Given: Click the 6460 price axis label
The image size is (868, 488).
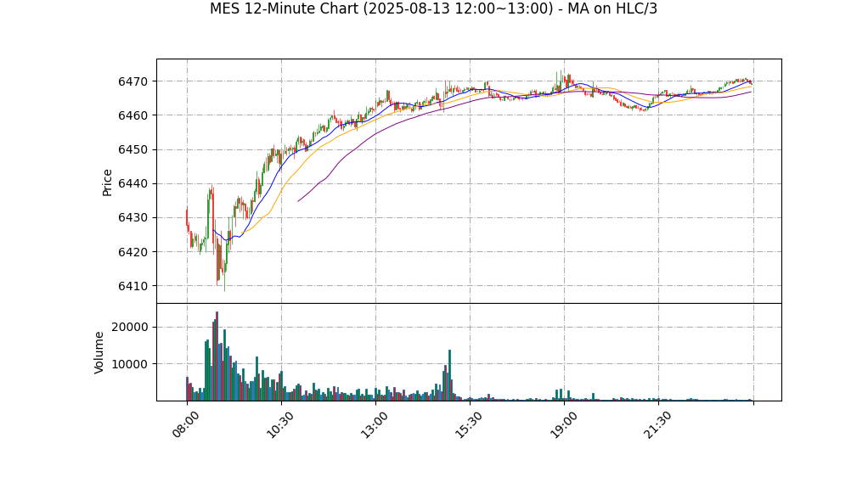Looking at the screenshot, I should click(133, 115).
